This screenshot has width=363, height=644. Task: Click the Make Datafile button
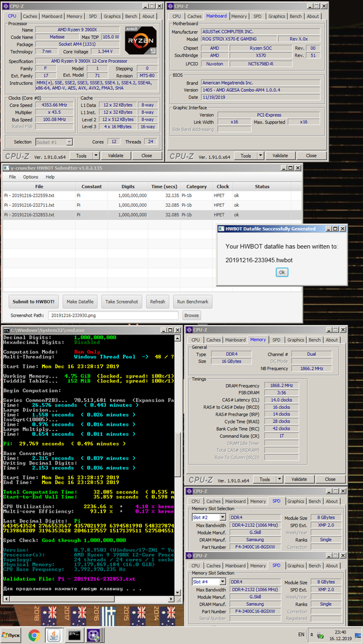(80, 302)
